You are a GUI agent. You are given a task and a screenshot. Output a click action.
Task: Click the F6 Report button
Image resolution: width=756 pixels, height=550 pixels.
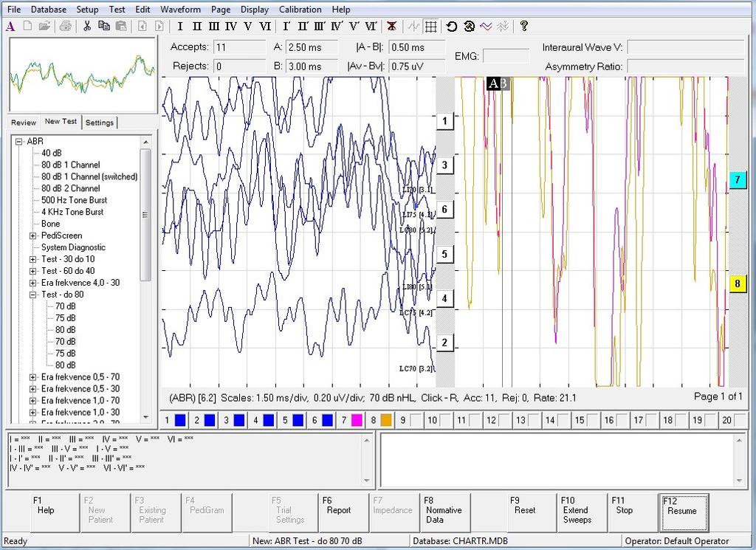pyautogui.click(x=343, y=513)
